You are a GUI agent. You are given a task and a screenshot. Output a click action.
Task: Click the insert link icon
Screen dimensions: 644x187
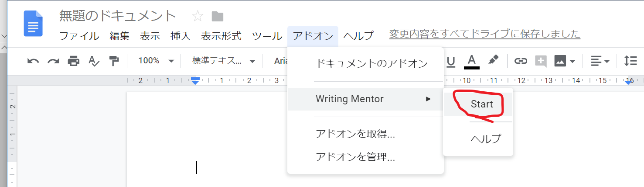pos(521,61)
